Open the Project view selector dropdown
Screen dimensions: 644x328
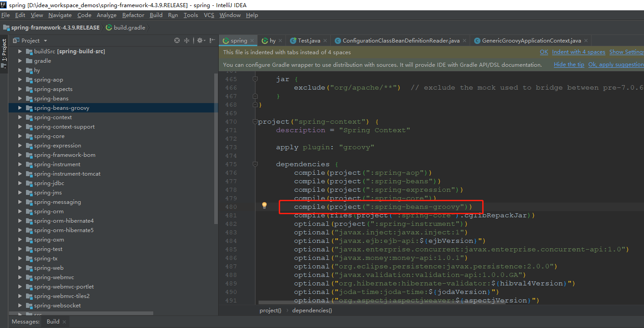click(x=30, y=40)
